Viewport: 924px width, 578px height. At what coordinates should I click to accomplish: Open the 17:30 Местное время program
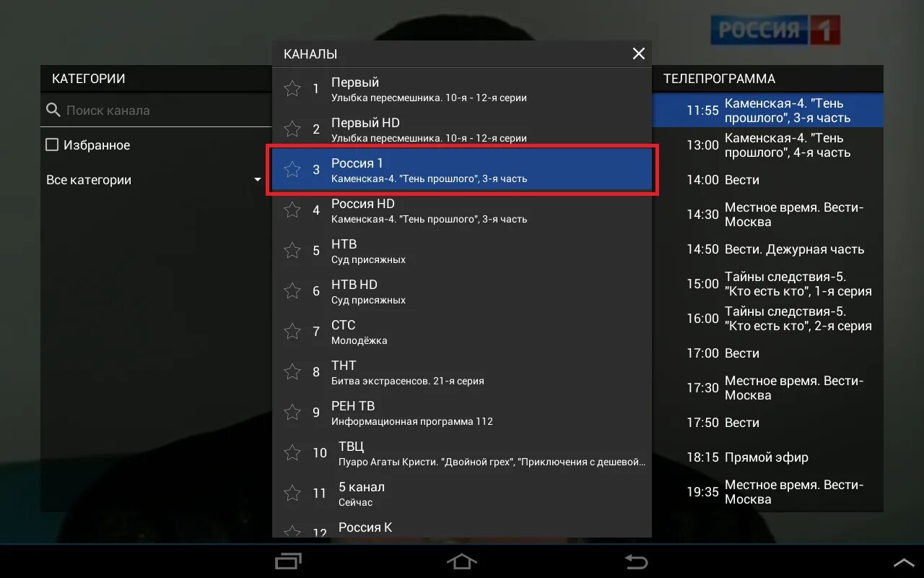[x=768, y=388]
